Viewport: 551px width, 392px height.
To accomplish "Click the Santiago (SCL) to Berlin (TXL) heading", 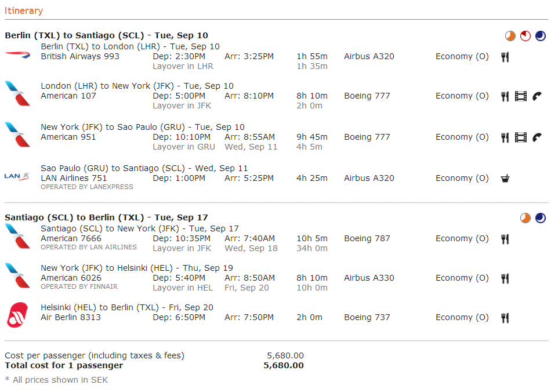I will 106,217.
